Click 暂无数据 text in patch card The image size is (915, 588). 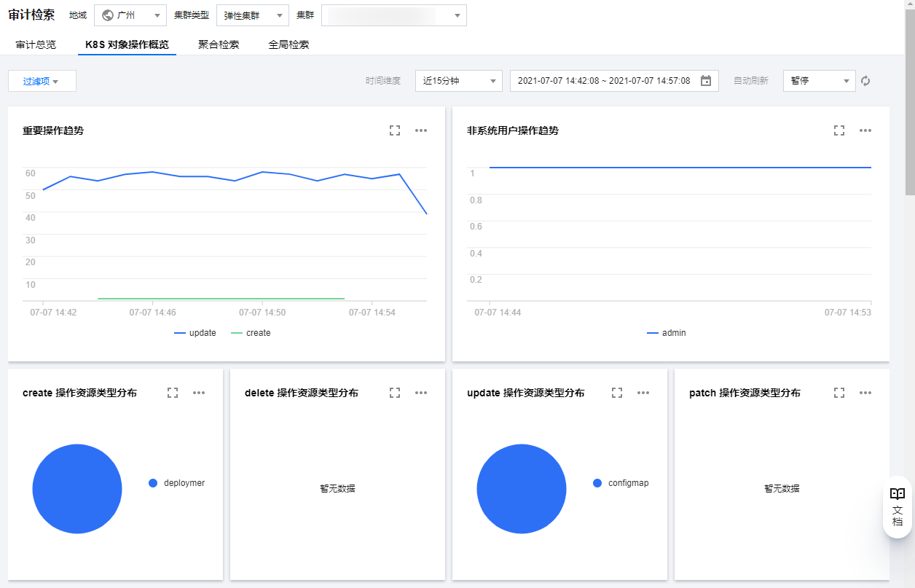(782, 489)
